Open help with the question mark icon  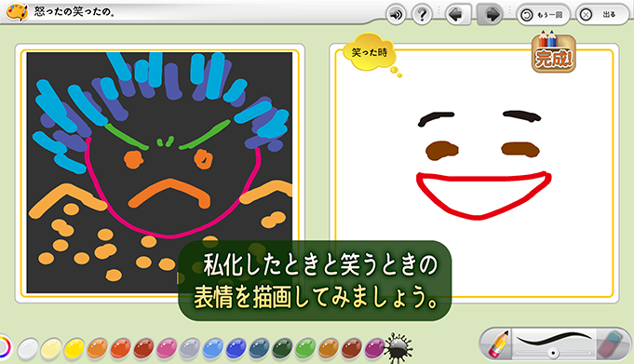click(x=422, y=15)
